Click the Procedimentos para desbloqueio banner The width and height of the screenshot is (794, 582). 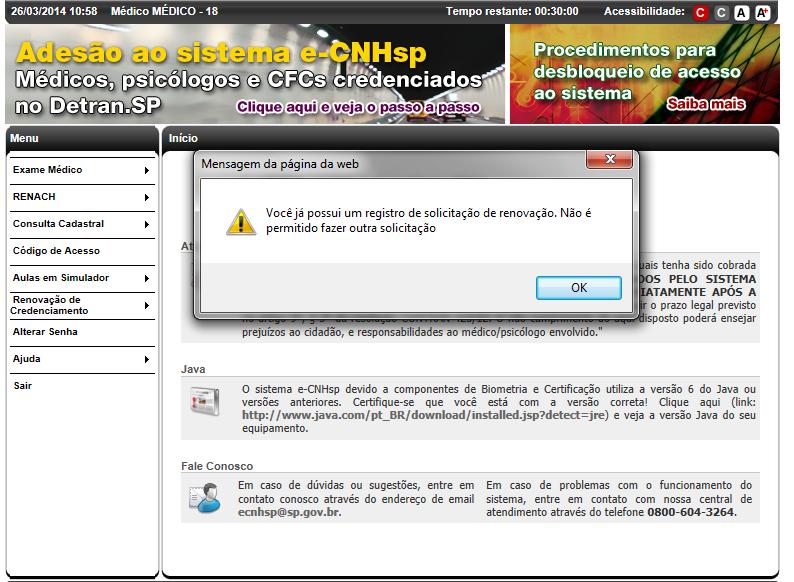click(645, 74)
